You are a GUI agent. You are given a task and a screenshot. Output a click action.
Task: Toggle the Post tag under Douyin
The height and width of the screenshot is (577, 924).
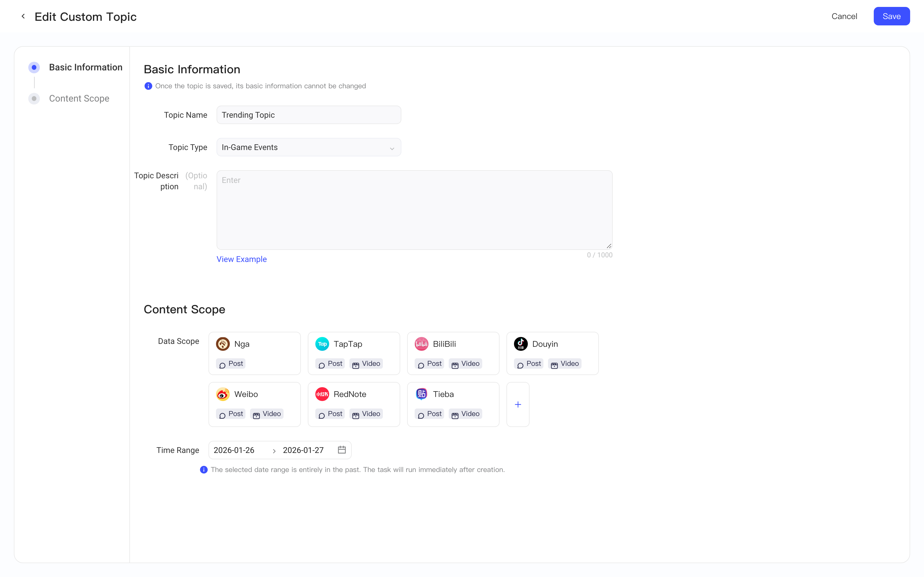point(528,364)
